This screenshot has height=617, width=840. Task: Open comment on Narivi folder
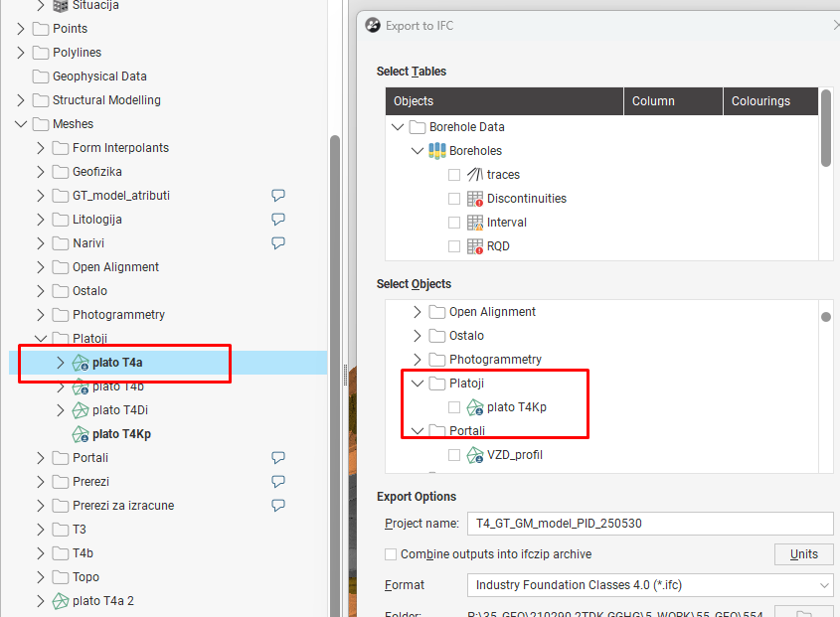(x=278, y=242)
